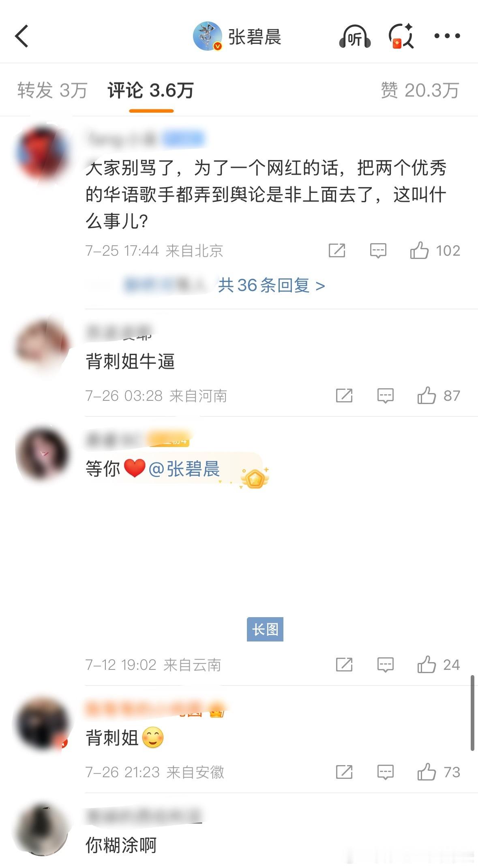This screenshot has width=478, height=868.
Task: Open the listen headphone icon
Action: pyautogui.click(x=355, y=36)
